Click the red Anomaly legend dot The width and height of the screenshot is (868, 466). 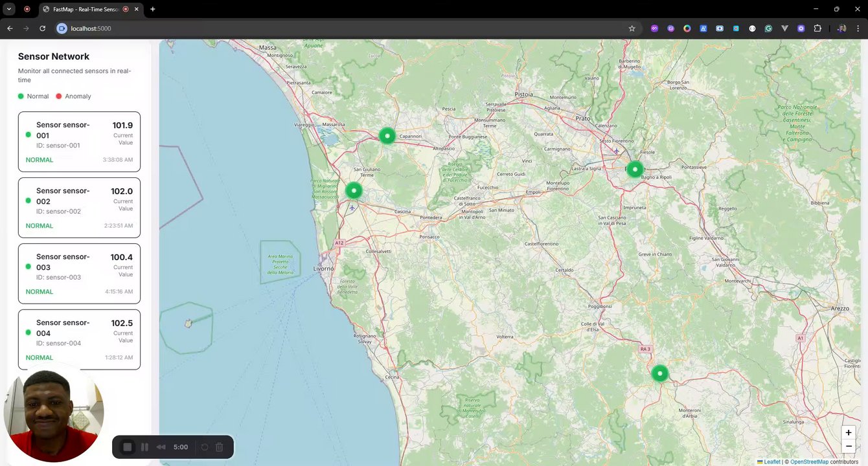[x=59, y=96]
